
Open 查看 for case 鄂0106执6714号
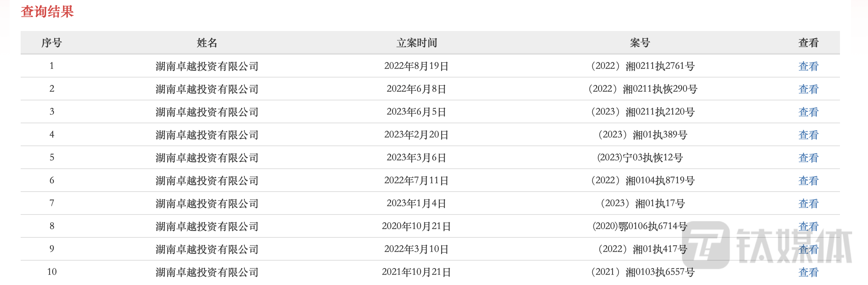point(808,226)
